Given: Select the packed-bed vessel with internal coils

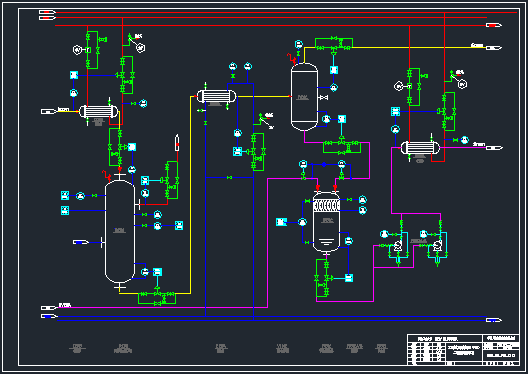Looking at the screenshot, I should (x=326, y=222).
